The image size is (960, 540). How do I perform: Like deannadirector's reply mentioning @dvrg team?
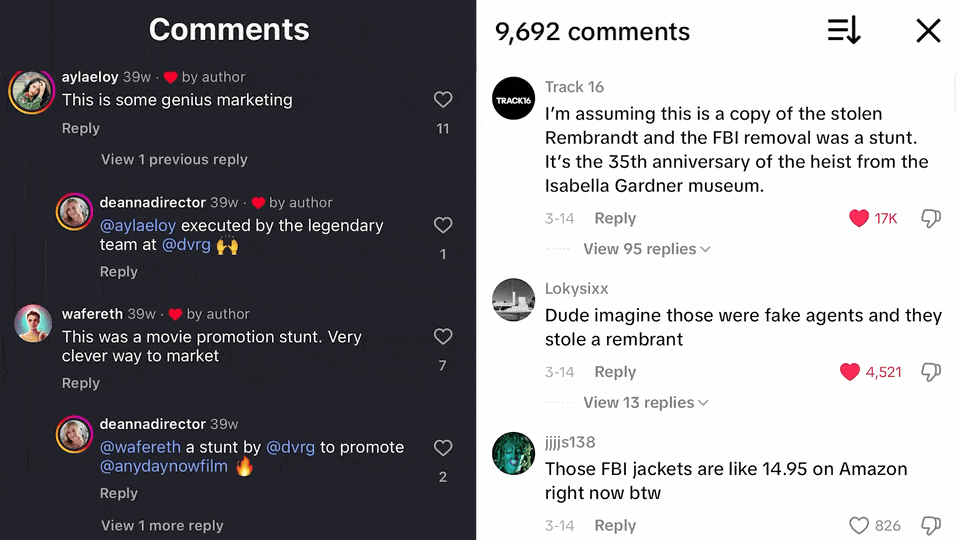coord(443,226)
